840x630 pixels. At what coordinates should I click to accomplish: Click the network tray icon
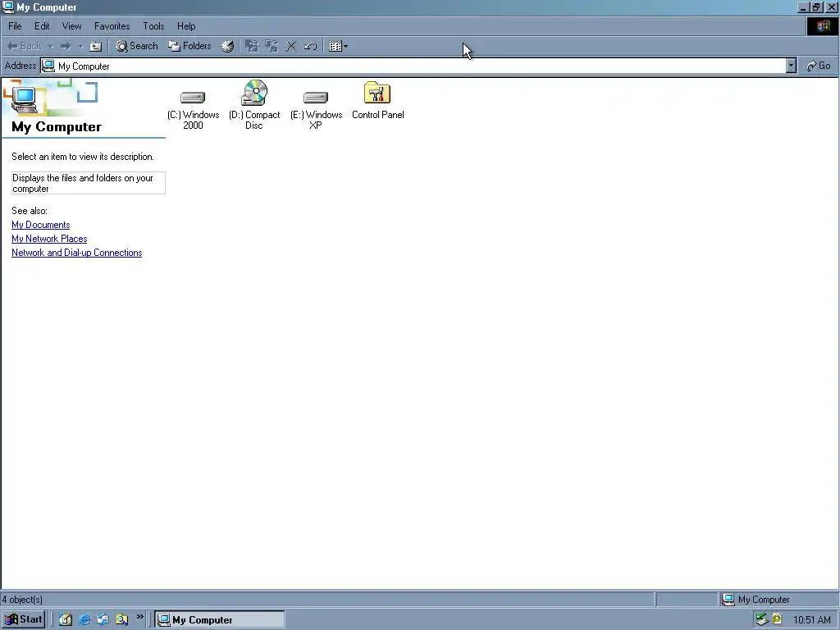point(762,620)
